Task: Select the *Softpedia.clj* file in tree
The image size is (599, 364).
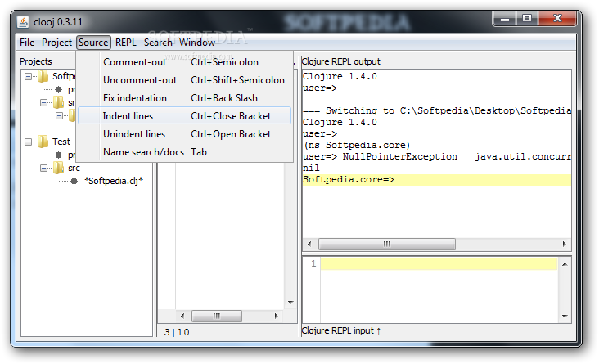Action: 114,181
